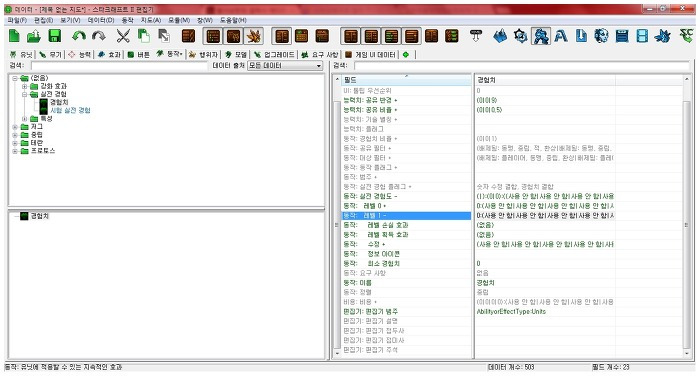Open the 보기(V) menu
The image size is (700, 376).
[71, 20]
